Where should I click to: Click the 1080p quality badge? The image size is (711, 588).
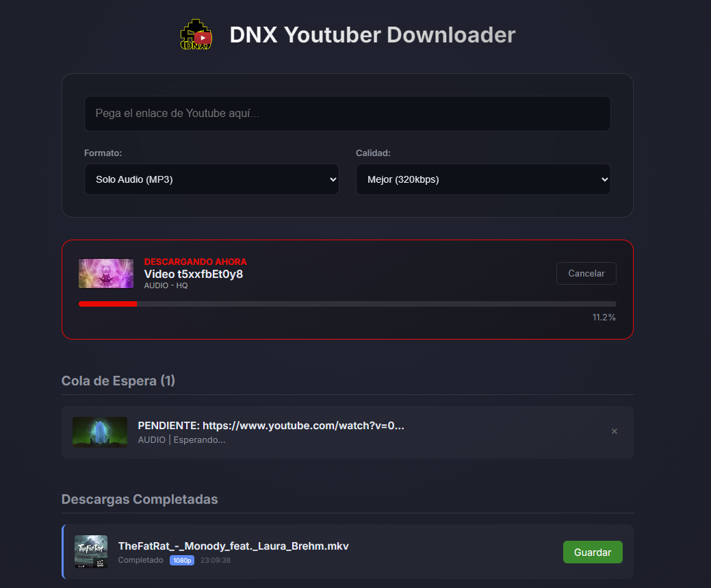point(182,561)
